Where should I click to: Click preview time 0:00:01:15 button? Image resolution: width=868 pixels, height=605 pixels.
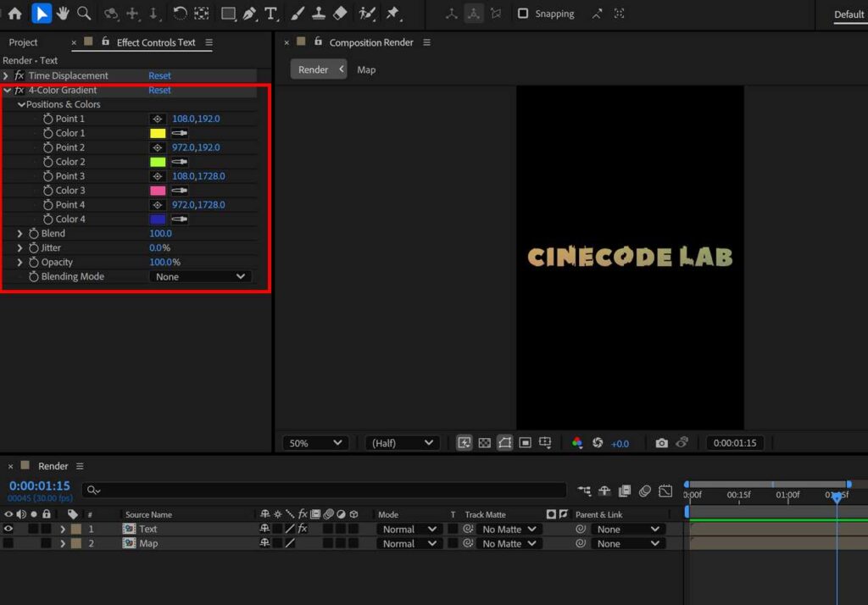pyautogui.click(x=735, y=443)
